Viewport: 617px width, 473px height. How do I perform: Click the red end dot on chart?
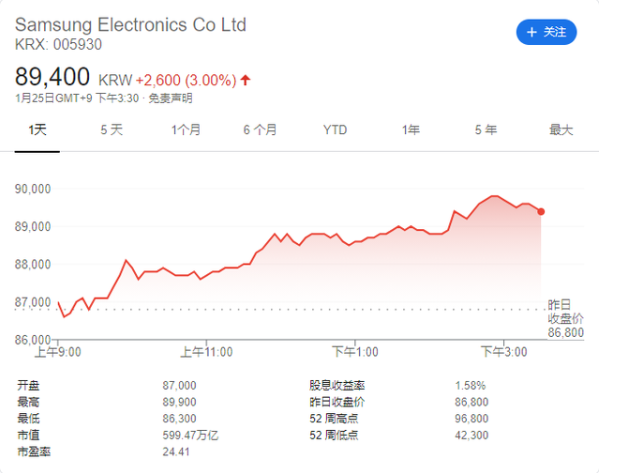coord(541,211)
